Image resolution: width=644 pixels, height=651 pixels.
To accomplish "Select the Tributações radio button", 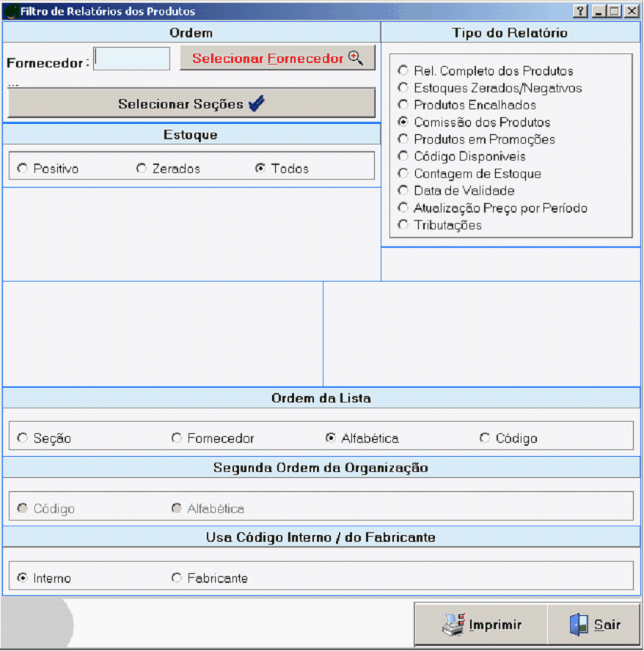I will point(403,225).
